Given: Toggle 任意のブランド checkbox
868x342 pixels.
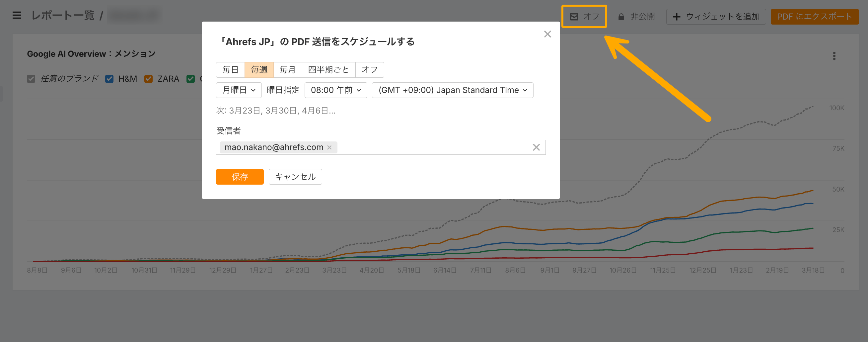Looking at the screenshot, I should click(x=31, y=79).
